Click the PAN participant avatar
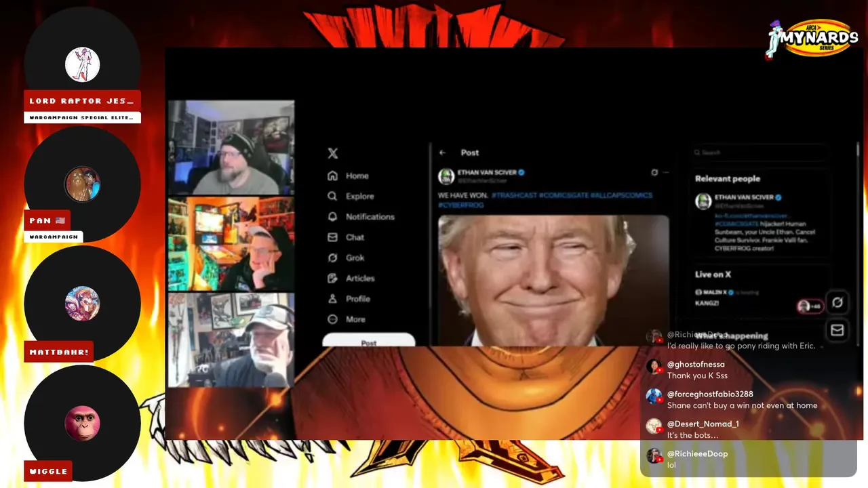Screen dimensions: 868x488 (x=82, y=184)
